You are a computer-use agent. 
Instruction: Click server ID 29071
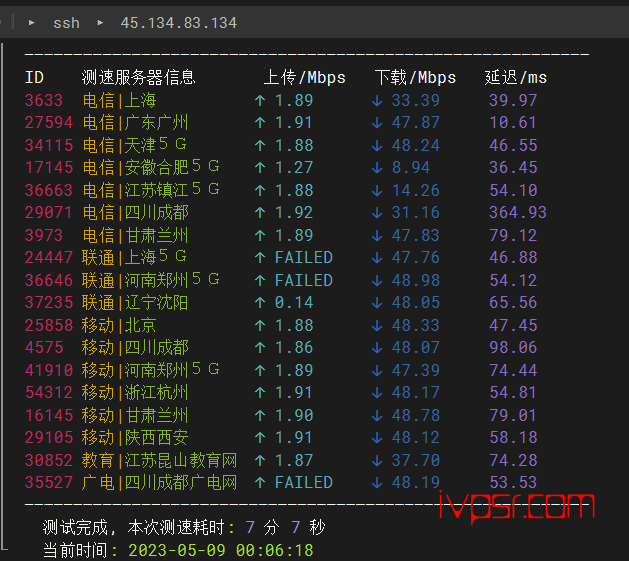point(49,212)
